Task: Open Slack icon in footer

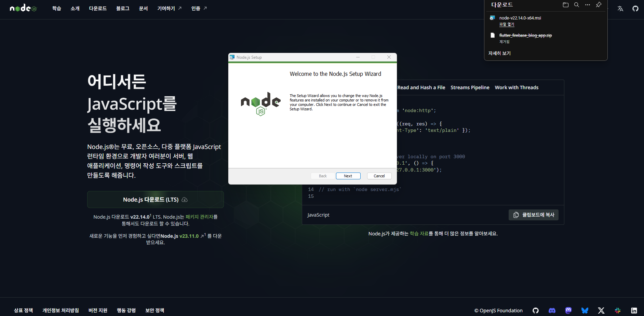Action: click(618, 311)
